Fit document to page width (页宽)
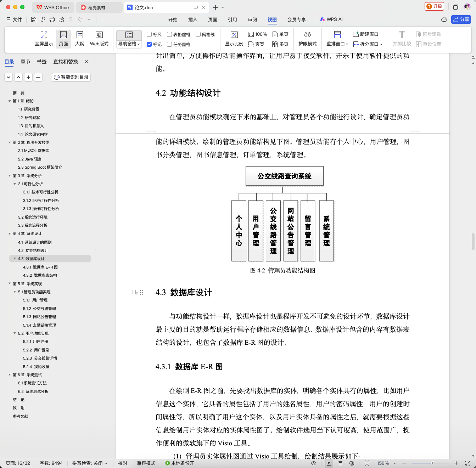This screenshot has width=476, height=468. 256,44
